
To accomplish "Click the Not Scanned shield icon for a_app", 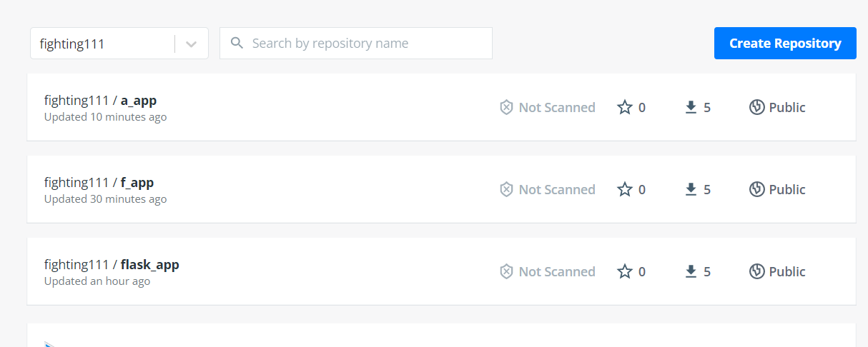I will 506,107.
